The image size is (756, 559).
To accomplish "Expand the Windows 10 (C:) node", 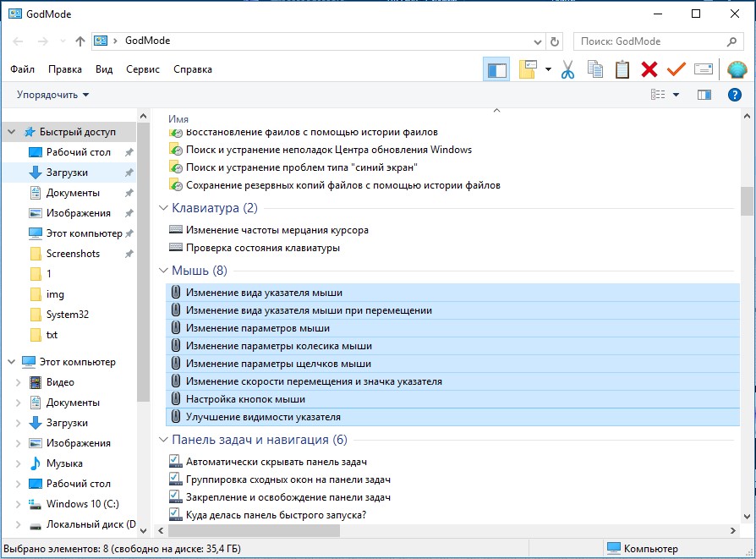I will click(x=18, y=504).
